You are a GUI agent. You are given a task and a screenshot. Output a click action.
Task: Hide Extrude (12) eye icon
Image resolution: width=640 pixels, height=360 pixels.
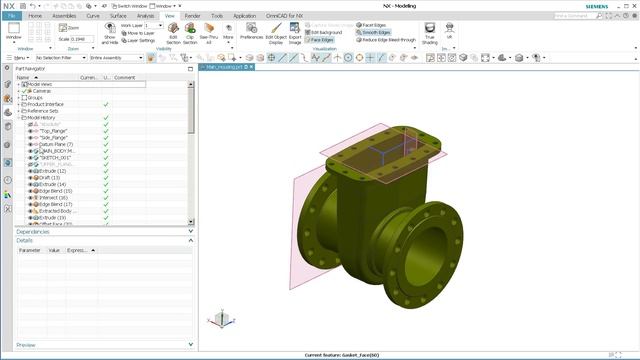[x=30, y=171]
